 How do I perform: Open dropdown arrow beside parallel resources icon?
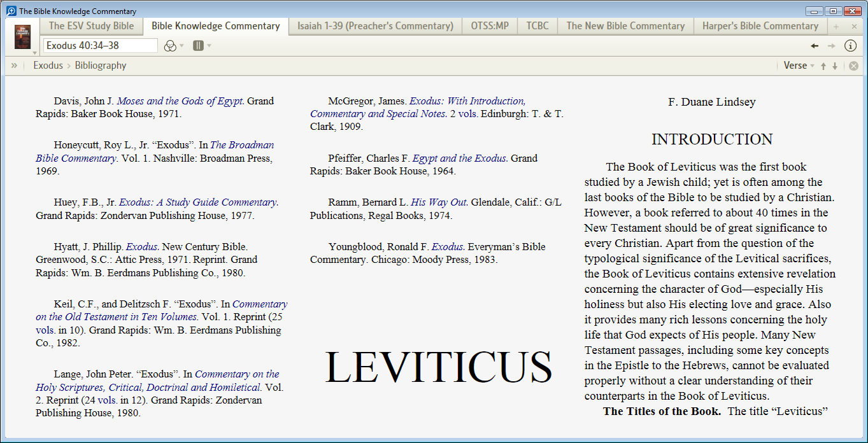point(209,46)
